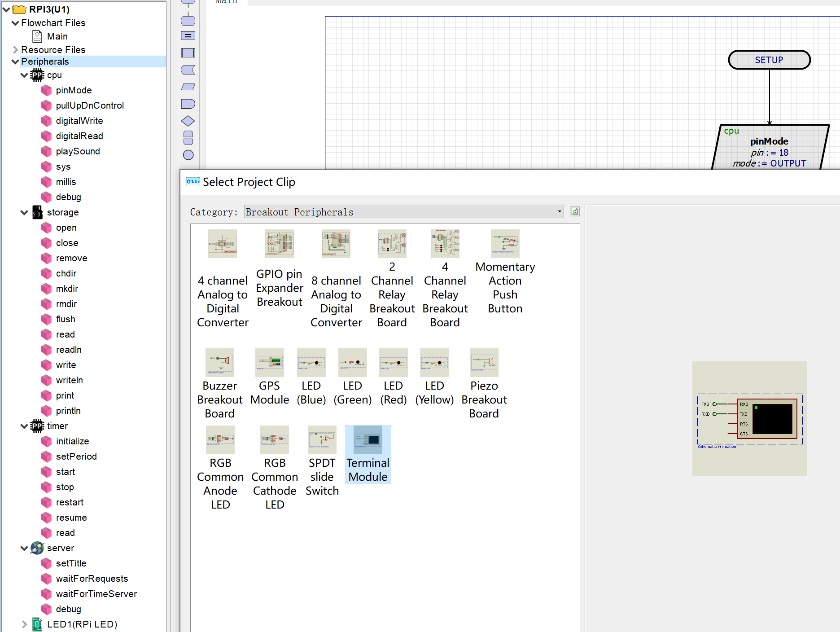Click the cpu chip icon in tree
840x632 pixels.
pos(37,75)
